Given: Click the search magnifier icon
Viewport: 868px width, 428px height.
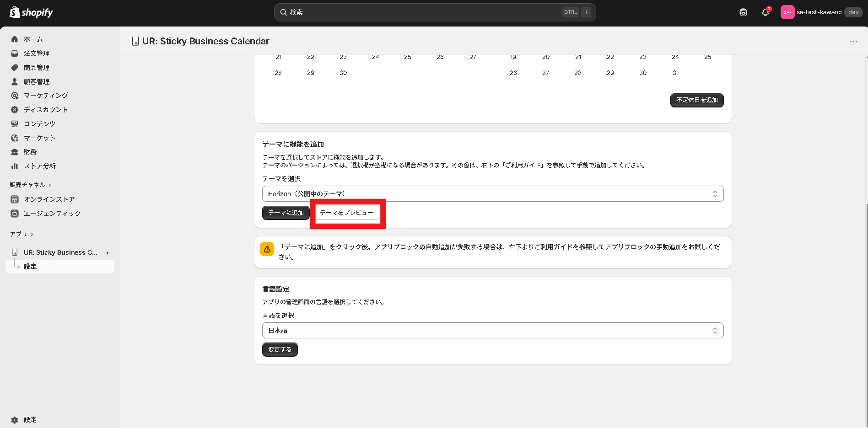Looking at the screenshot, I should pyautogui.click(x=284, y=12).
